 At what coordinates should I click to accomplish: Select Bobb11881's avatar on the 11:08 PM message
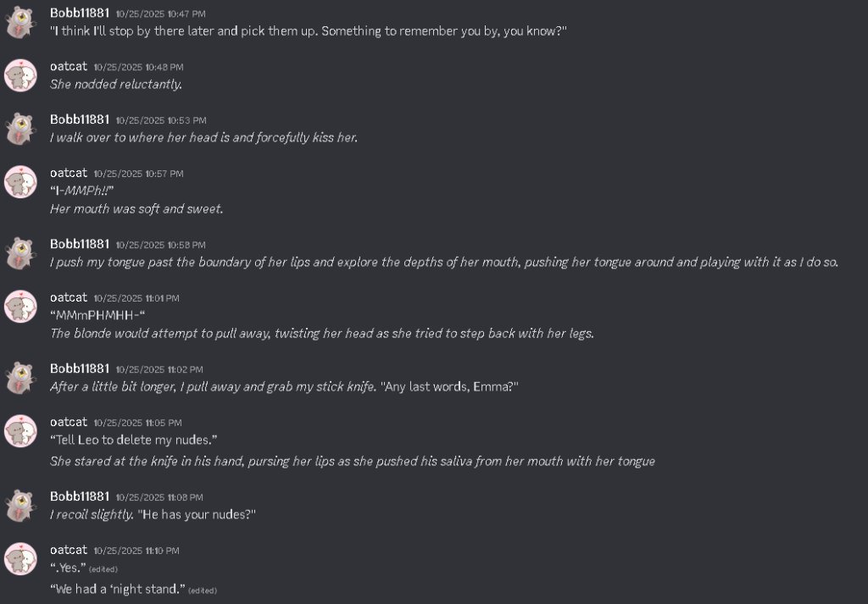(20, 506)
